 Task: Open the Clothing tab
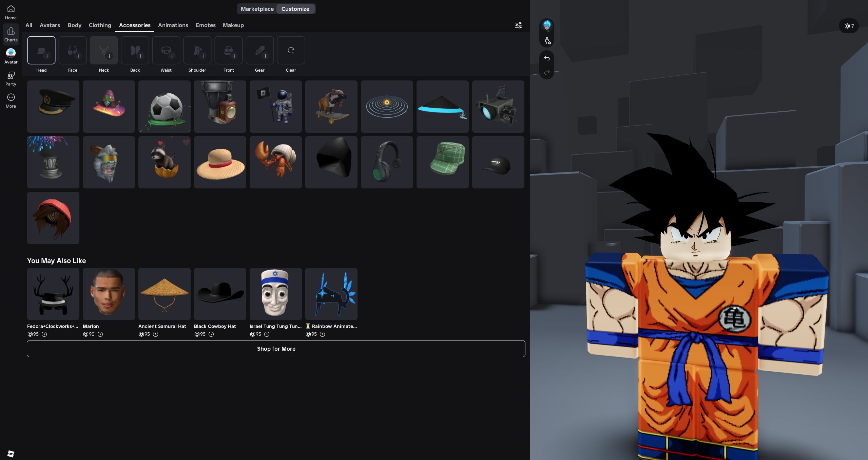pos(100,25)
